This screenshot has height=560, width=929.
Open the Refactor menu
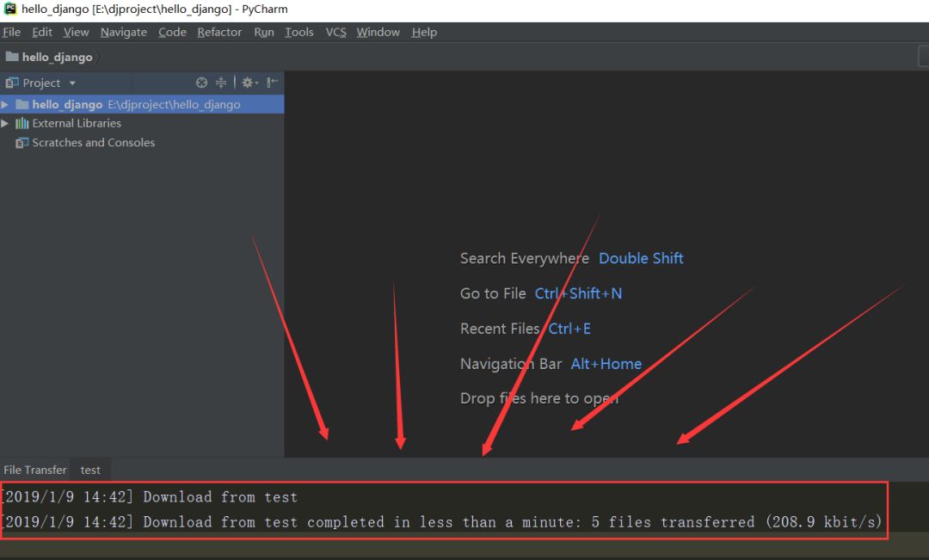(x=219, y=32)
